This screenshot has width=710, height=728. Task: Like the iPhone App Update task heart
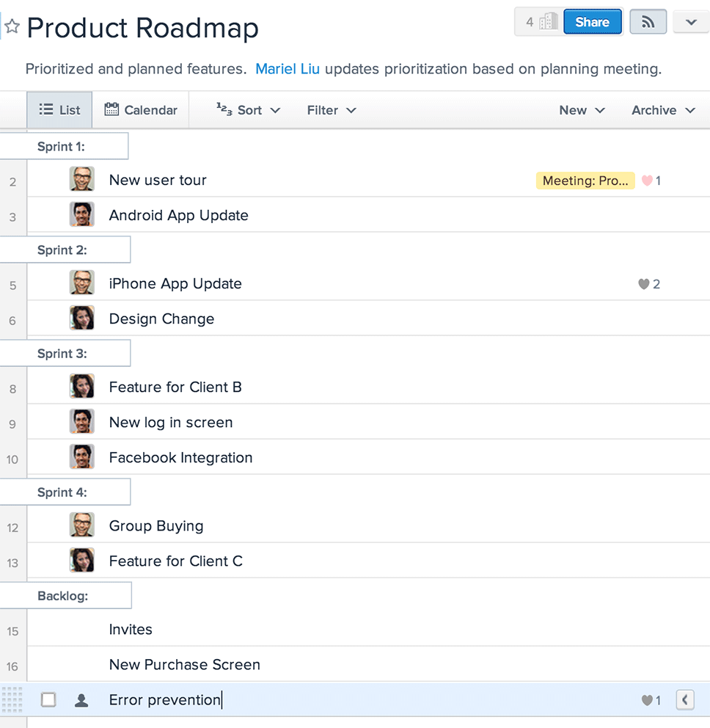point(644,284)
